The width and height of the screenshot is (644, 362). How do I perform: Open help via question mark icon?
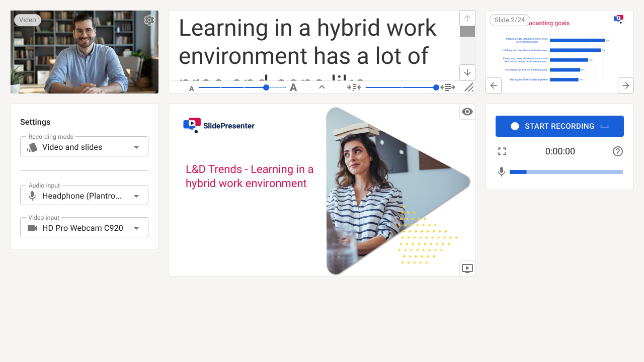point(618,151)
